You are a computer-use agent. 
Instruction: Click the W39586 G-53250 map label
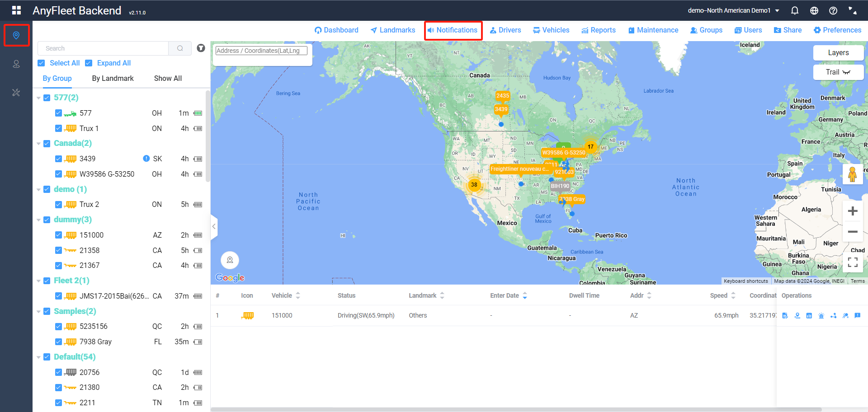click(564, 153)
